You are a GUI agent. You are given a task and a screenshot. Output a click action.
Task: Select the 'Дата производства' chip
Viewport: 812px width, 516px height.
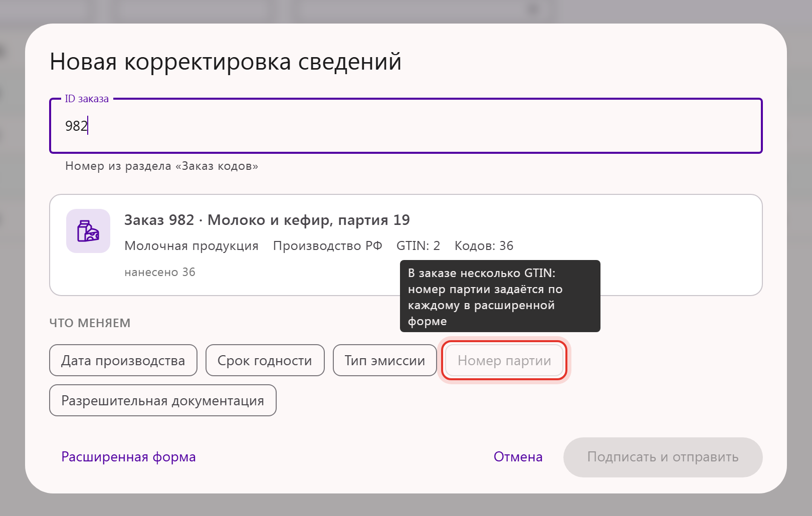pos(123,360)
